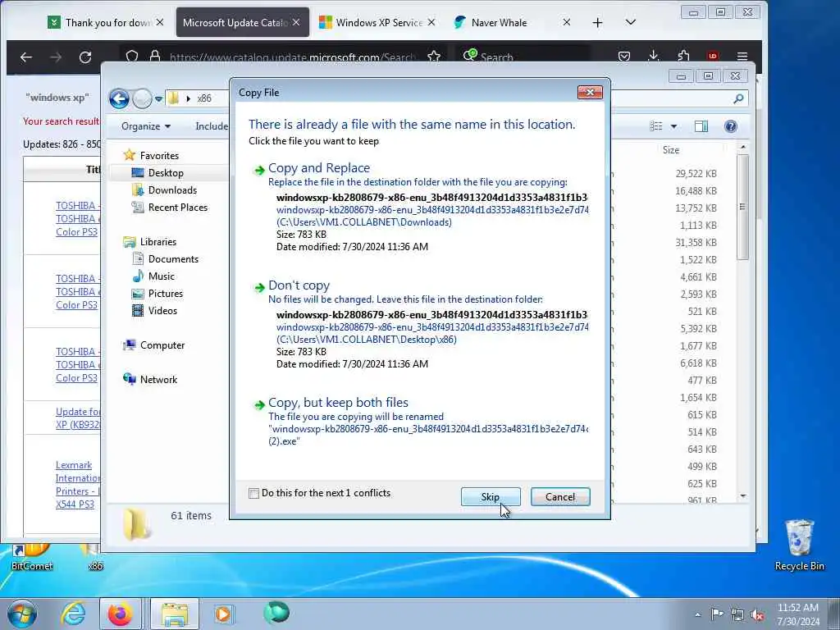Image resolution: width=840 pixels, height=630 pixels.
Task: Sort by Size column header
Action: click(672, 150)
